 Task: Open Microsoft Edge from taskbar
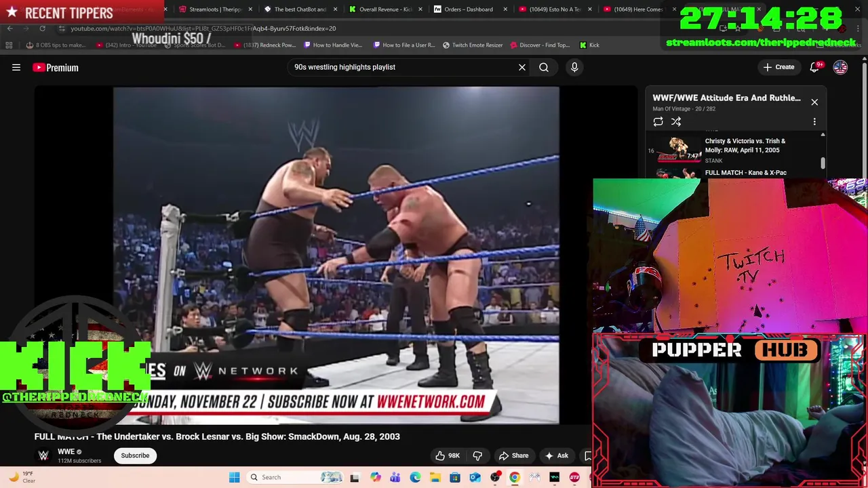pos(415,477)
